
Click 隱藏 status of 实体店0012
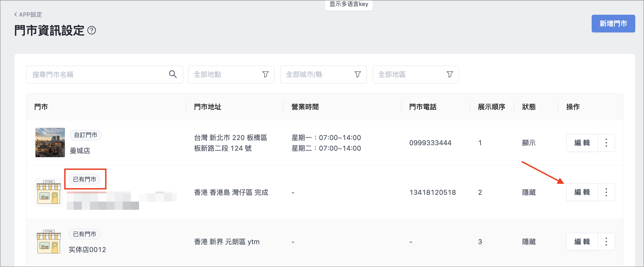[x=529, y=242]
